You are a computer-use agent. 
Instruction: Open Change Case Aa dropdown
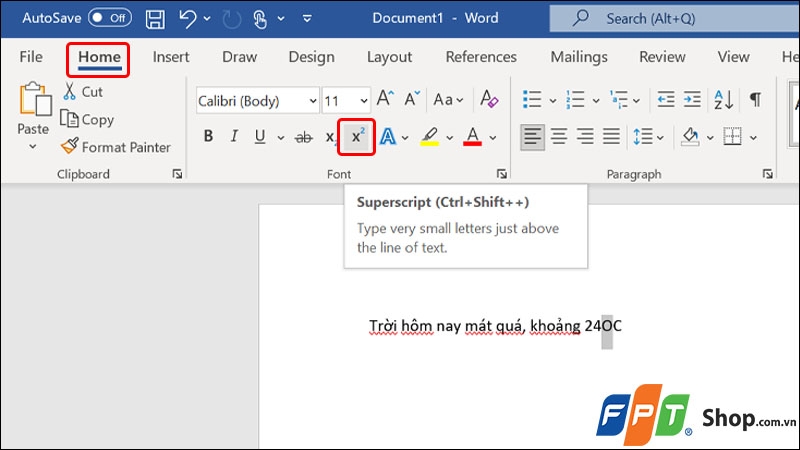pyautogui.click(x=448, y=99)
